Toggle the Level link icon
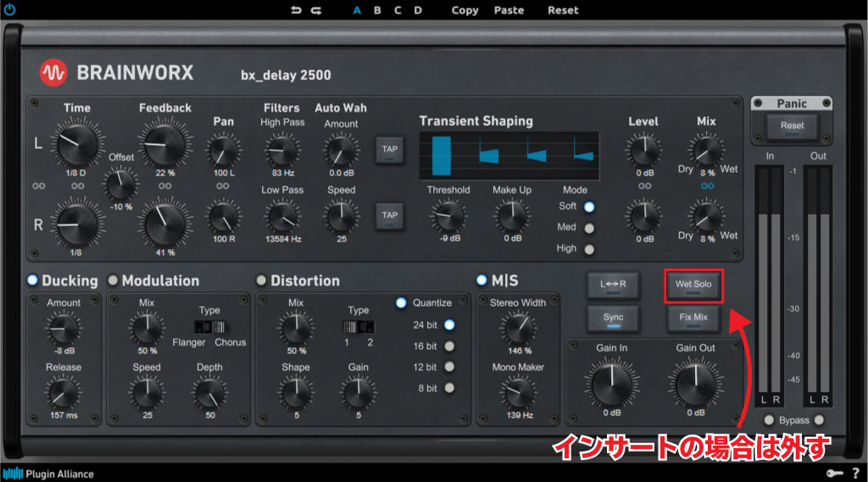 click(645, 186)
